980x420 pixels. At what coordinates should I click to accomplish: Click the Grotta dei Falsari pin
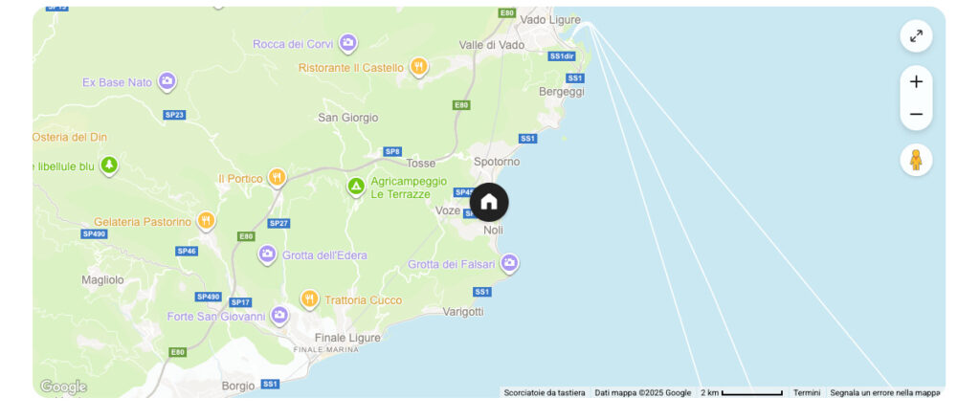click(x=509, y=264)
